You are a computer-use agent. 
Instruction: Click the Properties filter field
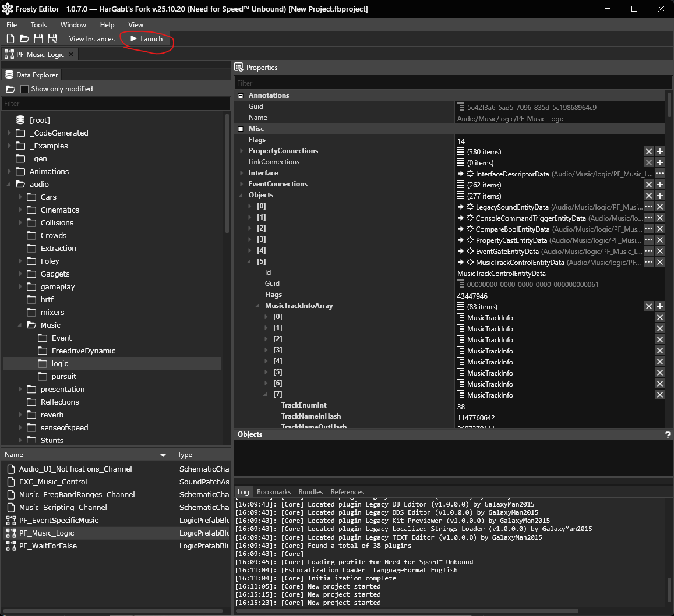pyautogui.click(x=453, y=83)
